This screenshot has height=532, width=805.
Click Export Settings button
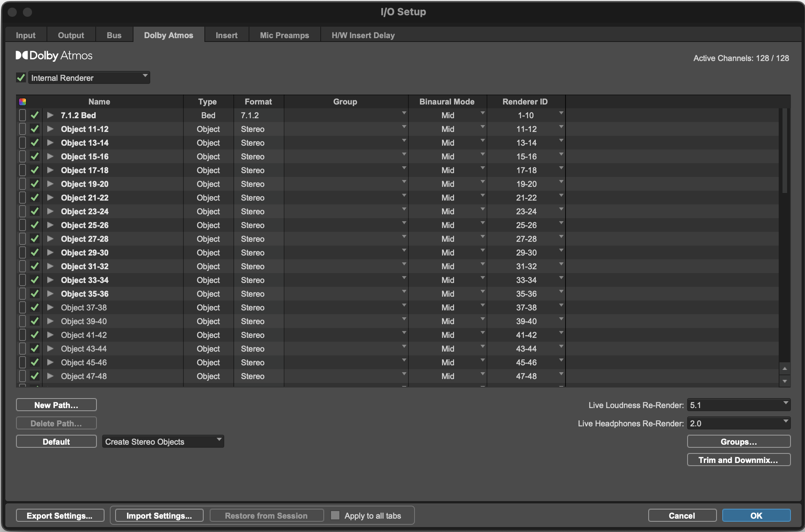(x=60, y=516)
